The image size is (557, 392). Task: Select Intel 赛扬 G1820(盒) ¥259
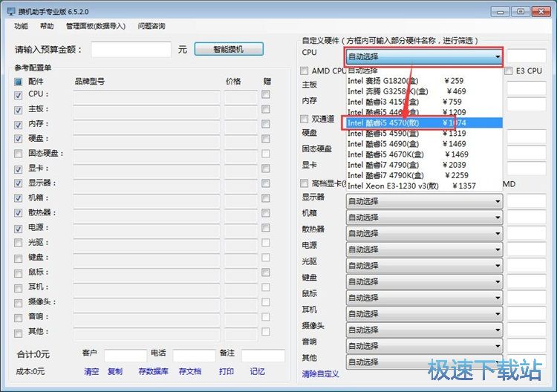click(x=424, y=81)
